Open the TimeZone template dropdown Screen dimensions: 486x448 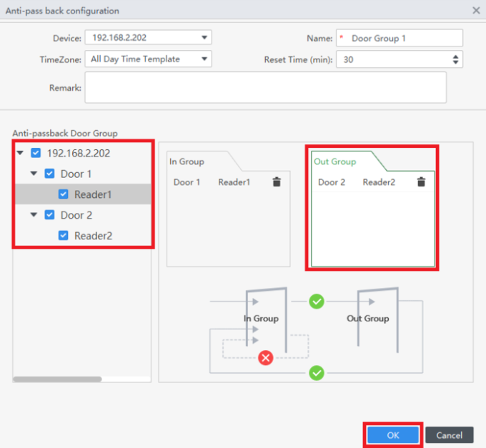[x=148, y=59]
